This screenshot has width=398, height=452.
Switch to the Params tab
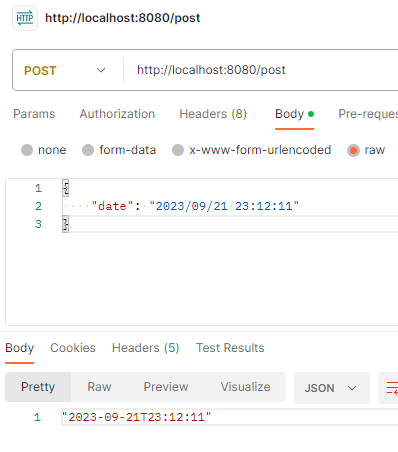point(34,114)
